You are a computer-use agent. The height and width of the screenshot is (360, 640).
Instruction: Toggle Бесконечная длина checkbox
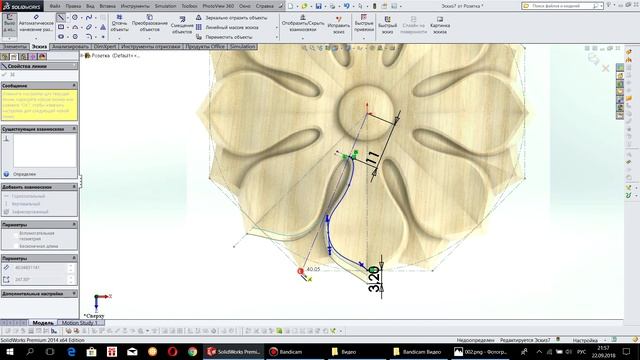[16, 246]
